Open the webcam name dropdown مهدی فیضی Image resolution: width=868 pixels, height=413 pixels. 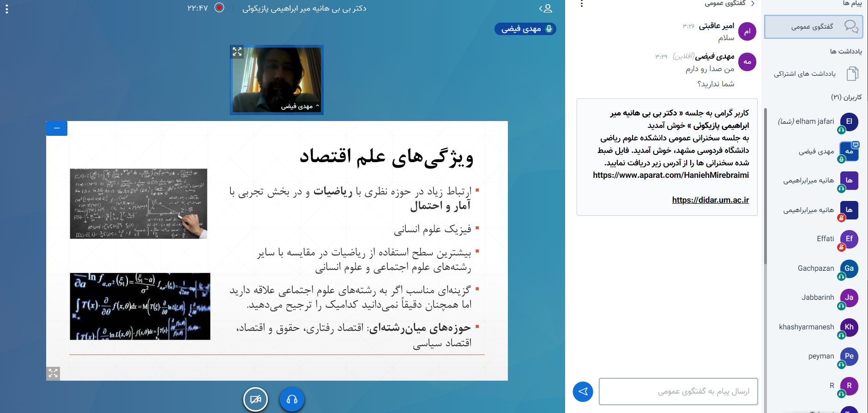300,107
